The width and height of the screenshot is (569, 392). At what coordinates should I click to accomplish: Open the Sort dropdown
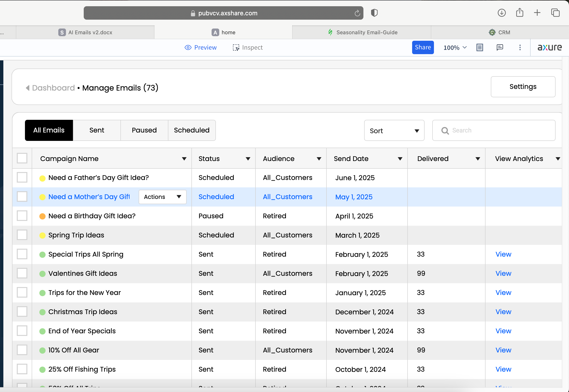click(x=394, y=131)
